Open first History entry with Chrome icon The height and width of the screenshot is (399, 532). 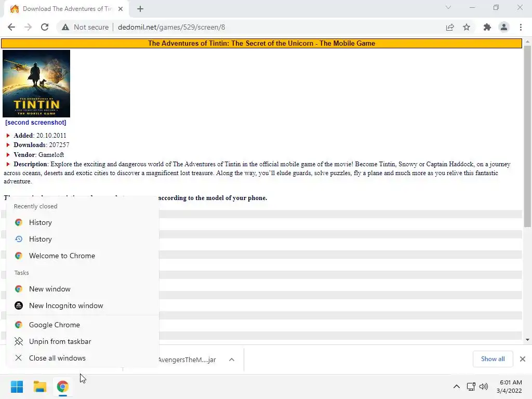pyautogui.click(x=83, y=222)
